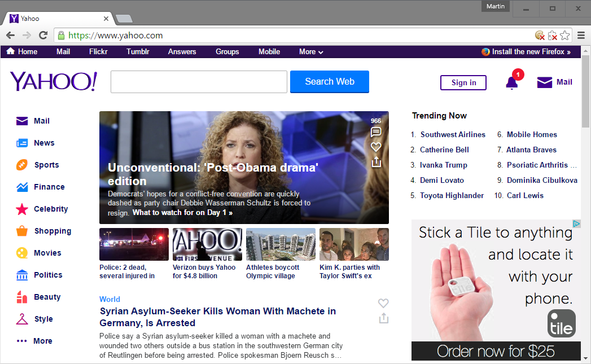
Task: Click the World category link
Action: 110,299
